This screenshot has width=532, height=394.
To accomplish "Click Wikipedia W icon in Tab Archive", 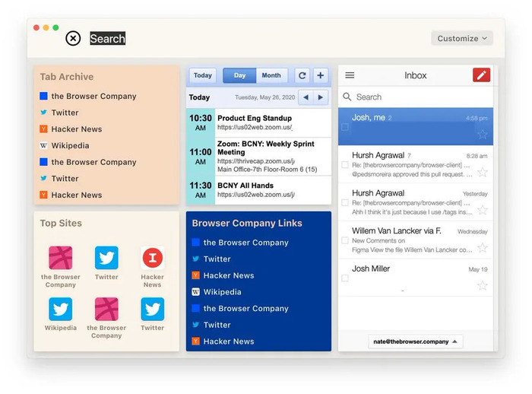I will 43,146.
